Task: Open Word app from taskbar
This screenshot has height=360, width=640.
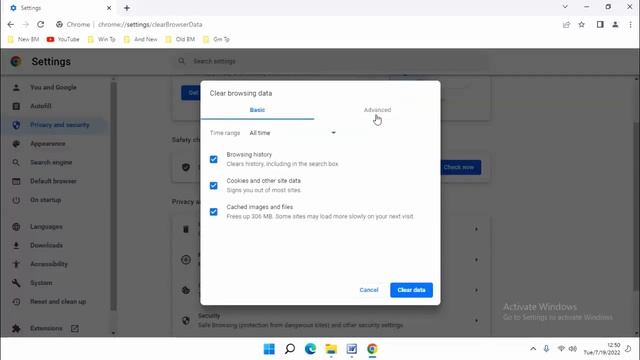Action: tap(352, 349)
